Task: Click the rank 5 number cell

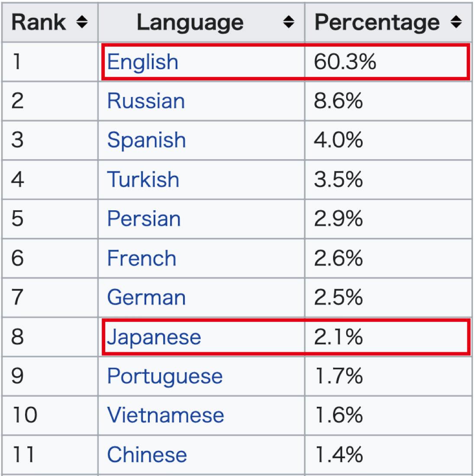Action: click(17, 219)
